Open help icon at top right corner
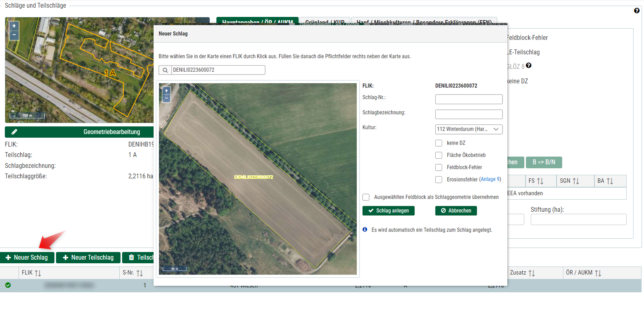Image resolution: width=644 pixels, height=314 pixels. coord(637,11)
